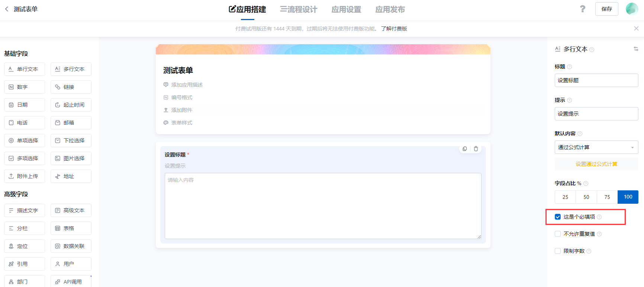644x287 pixels.
Task: Open help via question mark icon
Action: (x=583, y=9)
